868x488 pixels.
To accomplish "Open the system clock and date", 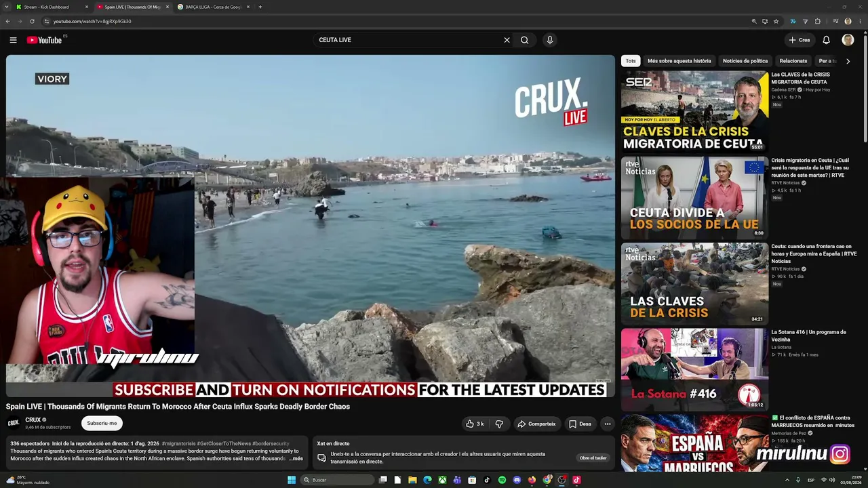I will point(850,480).
